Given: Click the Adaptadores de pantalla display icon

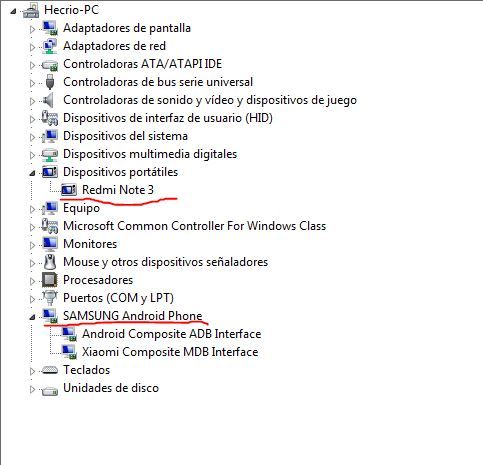Looking at the screenshot, I should [50, 28].
